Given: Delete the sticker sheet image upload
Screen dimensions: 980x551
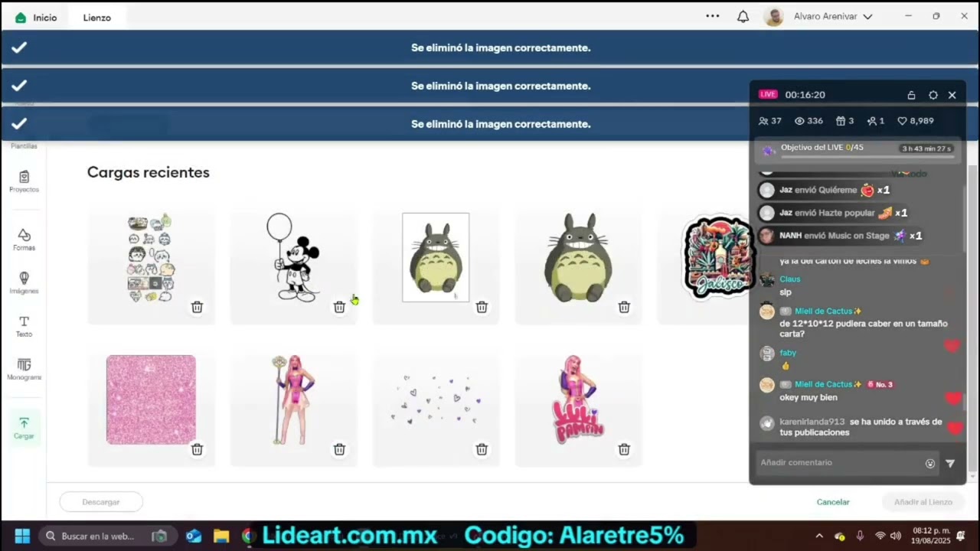Looking at the screenshot, I should coord(197,307).
